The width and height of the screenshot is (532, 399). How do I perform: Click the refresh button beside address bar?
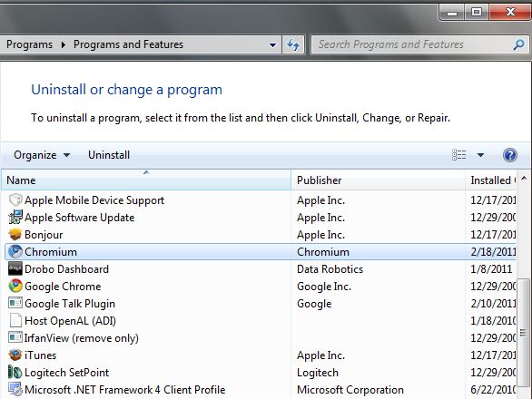pos(293,44)
